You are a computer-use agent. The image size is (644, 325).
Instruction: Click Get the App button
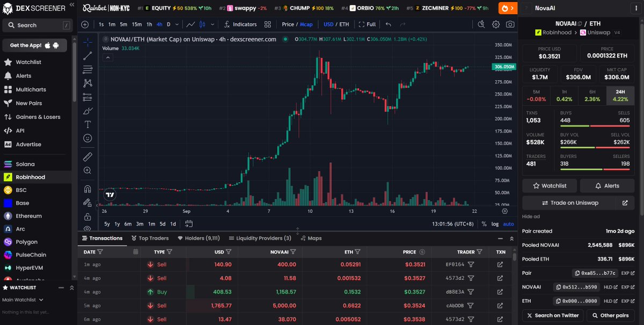(35, 45)
